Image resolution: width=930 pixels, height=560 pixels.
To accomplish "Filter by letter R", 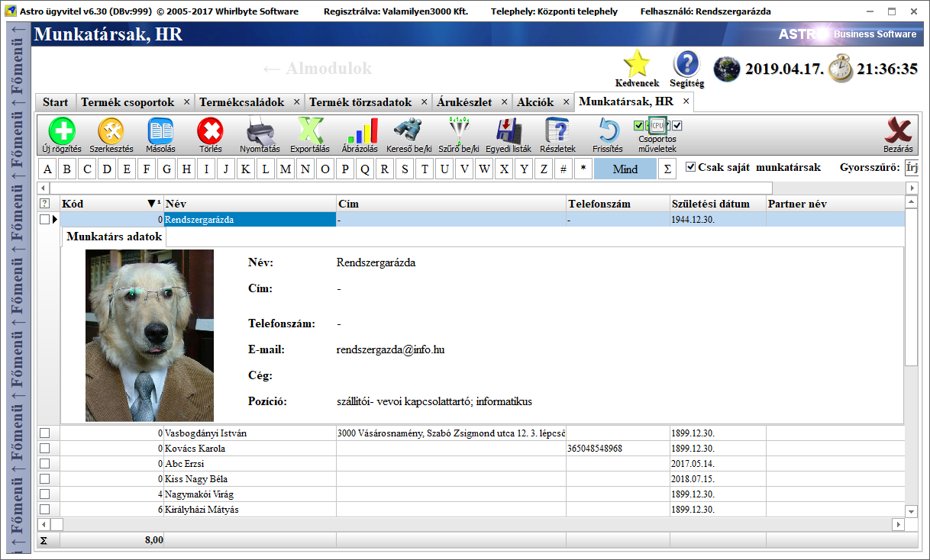I will tap(385, 169).
